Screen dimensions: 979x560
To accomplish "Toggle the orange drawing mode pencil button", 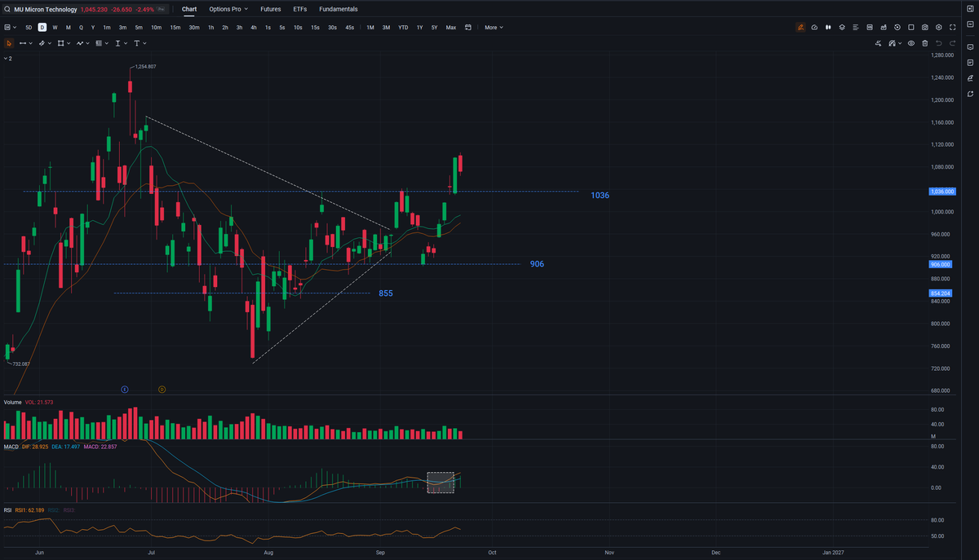I will pos(801,27).
